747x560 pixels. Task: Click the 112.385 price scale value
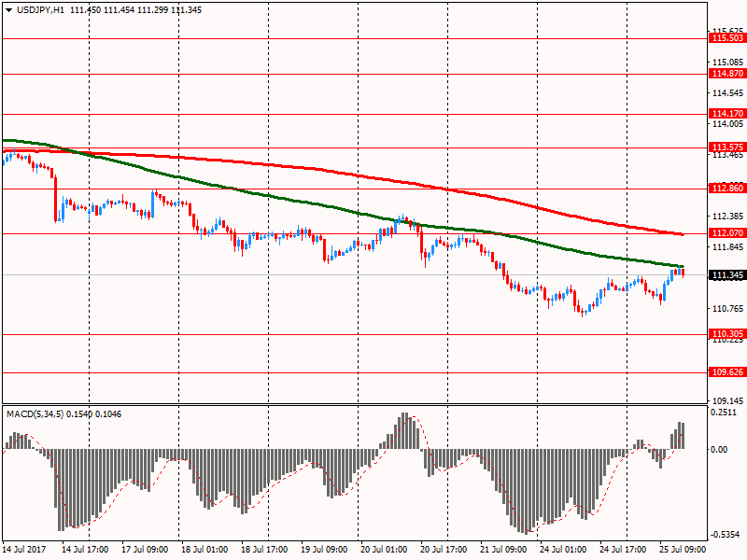coord(727,217)
